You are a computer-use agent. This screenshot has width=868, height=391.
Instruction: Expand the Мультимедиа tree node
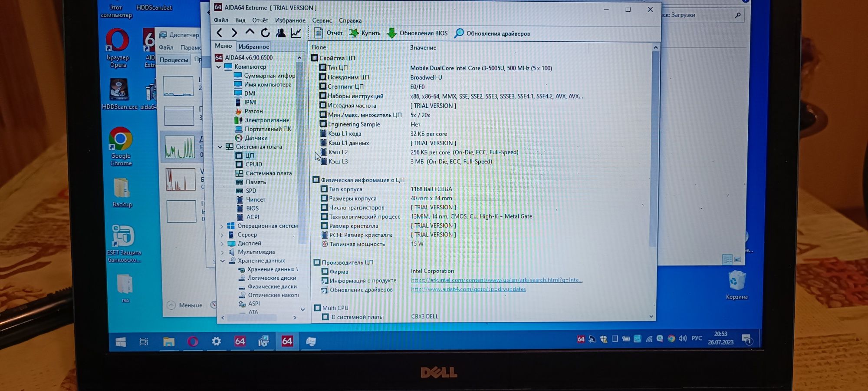222,252
